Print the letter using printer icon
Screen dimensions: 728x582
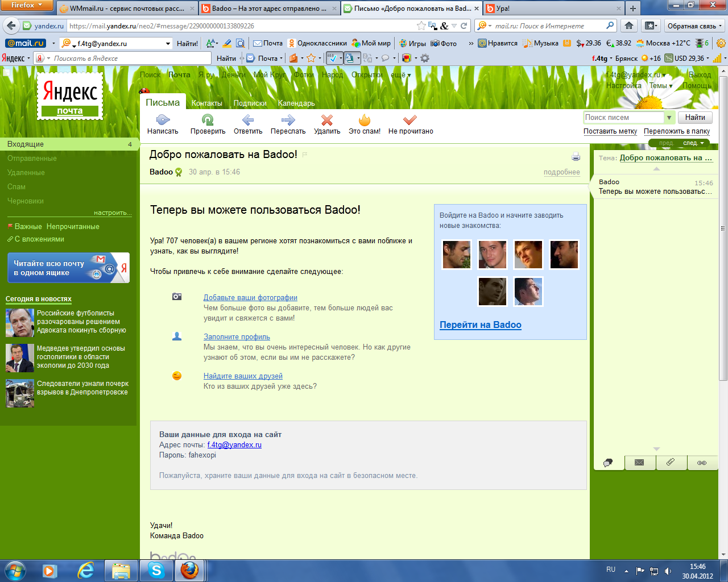(x=576, y=157)
